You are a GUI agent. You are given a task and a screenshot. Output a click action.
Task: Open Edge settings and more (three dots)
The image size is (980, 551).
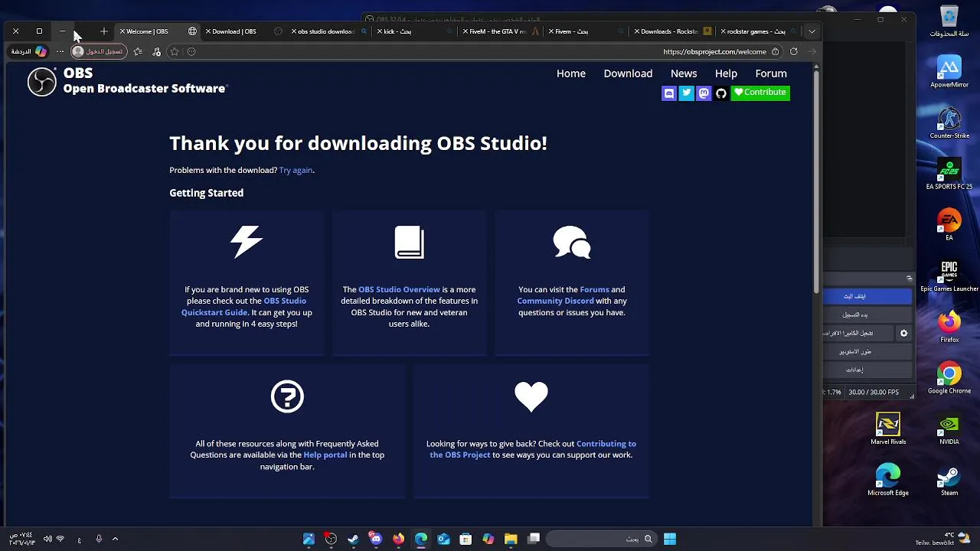[60, 52]
